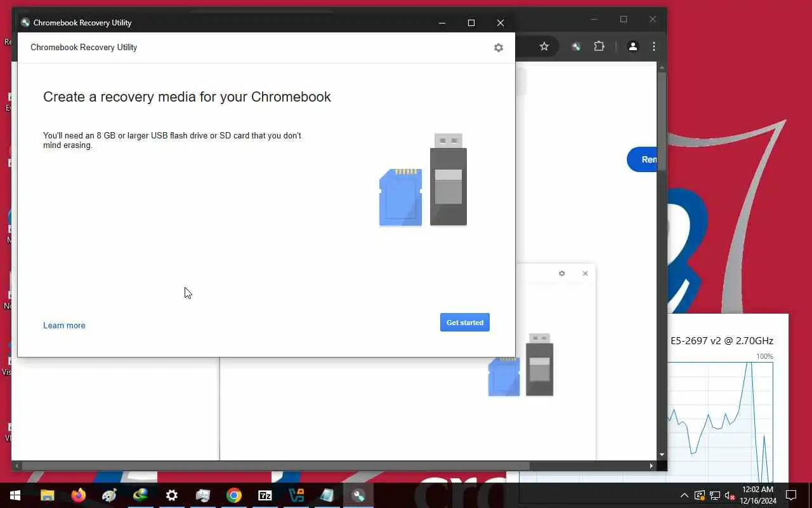Screen dimensions: 812x508
Task: Open the network tray icon
Action: point(715,495)
